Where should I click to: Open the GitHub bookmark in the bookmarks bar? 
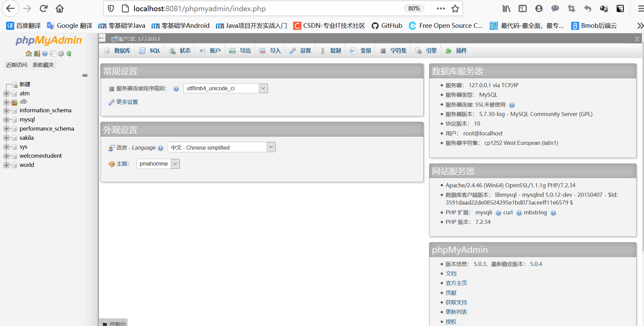click(387, 25)
